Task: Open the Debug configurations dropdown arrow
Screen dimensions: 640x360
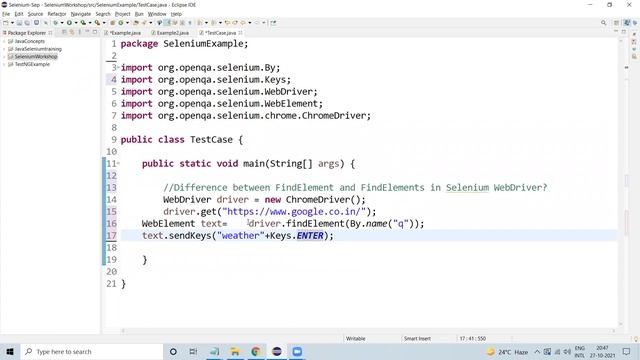Action: [62, 23]
